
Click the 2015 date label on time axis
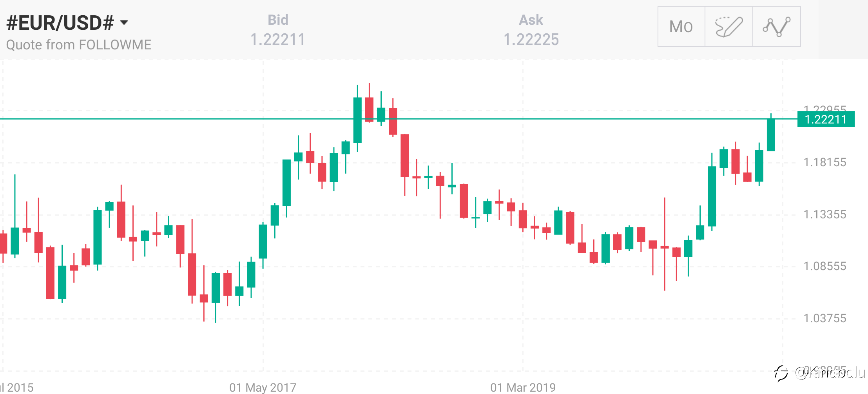tap(18, 387)
